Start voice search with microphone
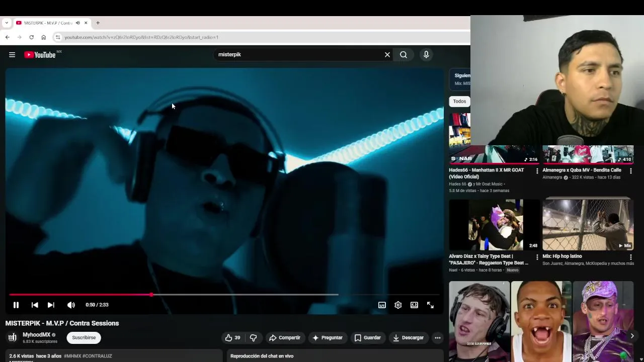644x362 pixels. (x=426, y=55)
